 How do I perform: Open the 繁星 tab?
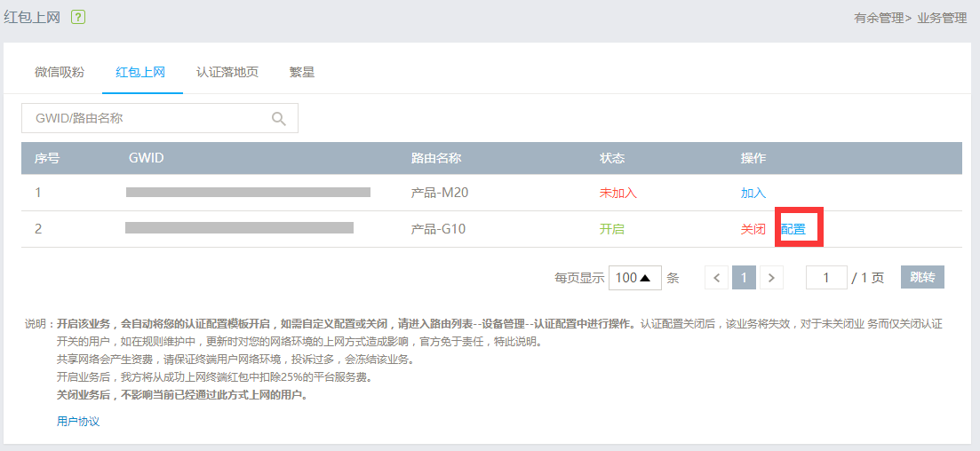tap(302, 72)
